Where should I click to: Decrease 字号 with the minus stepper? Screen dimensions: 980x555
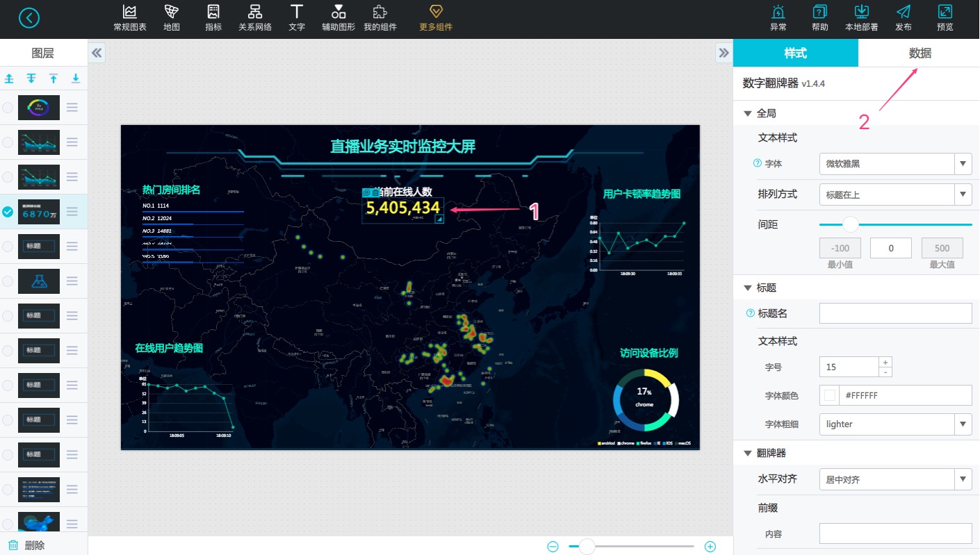[x=885, y=372]
